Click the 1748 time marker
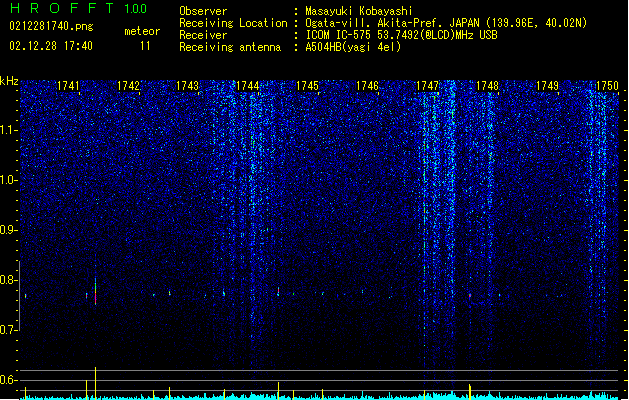The height and width of the screenshot is (400, 629). 487,86
